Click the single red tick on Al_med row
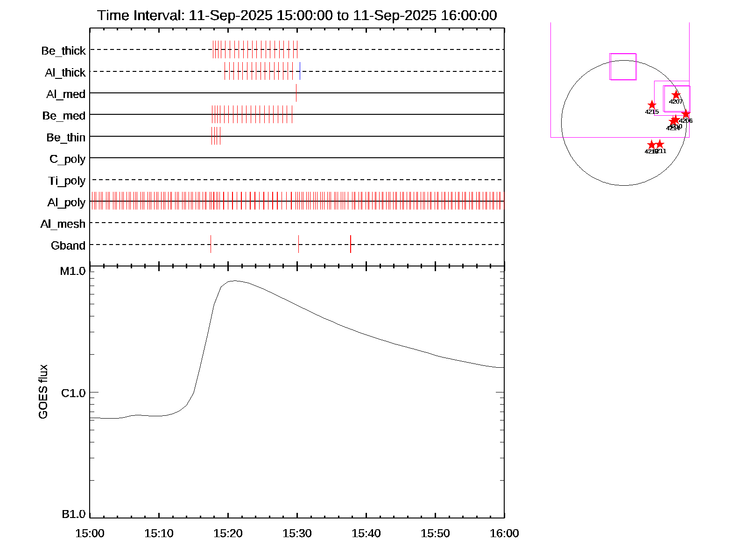 coord(296,93)
